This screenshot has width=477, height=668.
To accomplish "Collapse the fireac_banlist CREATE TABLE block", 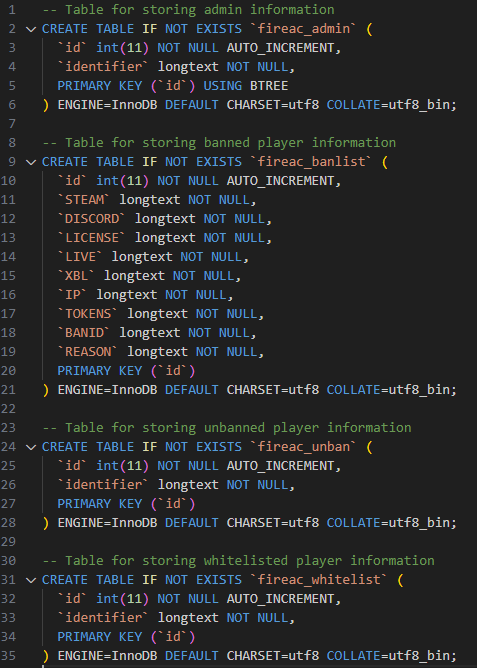I will pyautogui.click(x=31, y=162).
